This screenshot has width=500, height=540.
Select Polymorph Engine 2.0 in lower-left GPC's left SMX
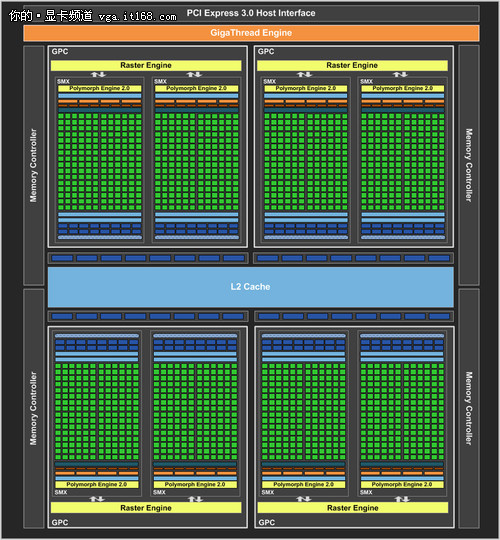pos(97,485)
